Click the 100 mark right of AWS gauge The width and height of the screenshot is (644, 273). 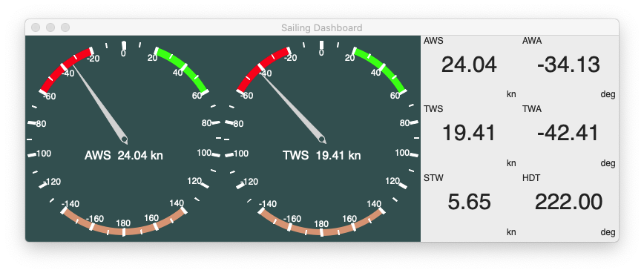coord(204,153)
